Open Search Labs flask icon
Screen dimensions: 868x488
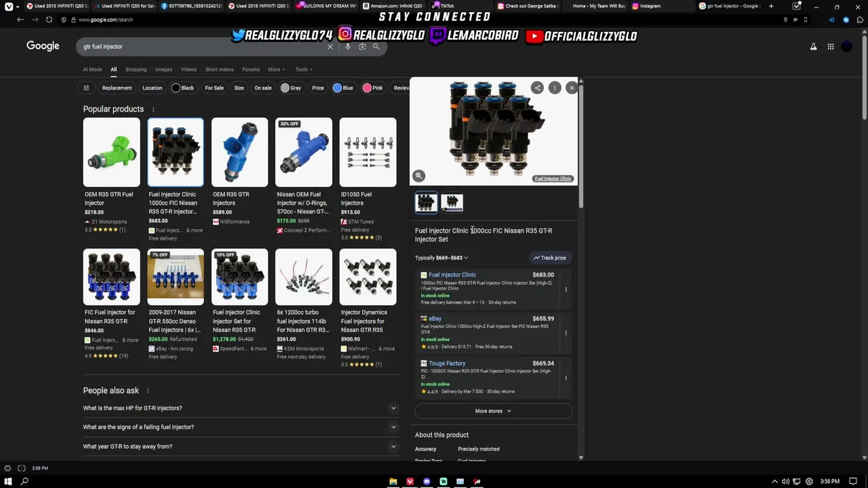[813, 47]
